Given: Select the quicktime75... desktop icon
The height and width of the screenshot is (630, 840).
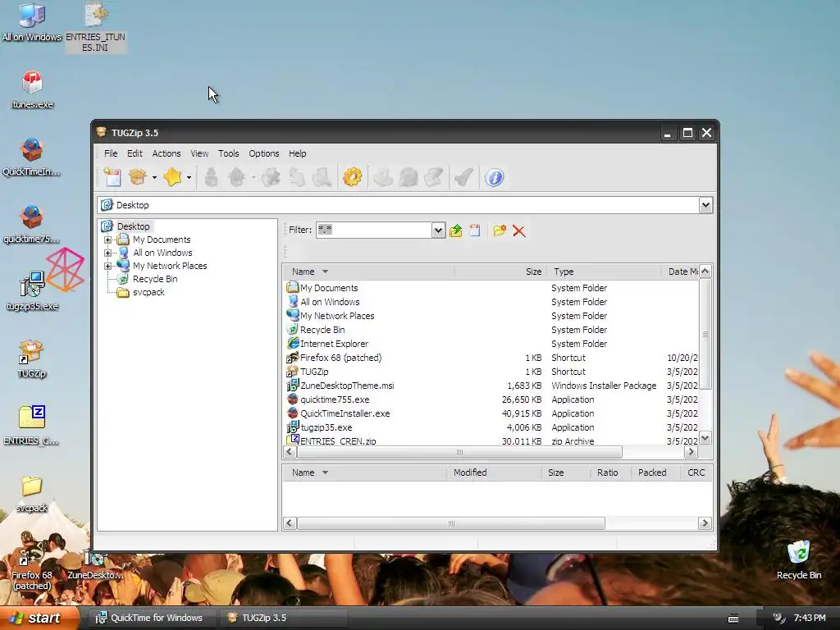Looking at the screenshot, I should 32,225.
